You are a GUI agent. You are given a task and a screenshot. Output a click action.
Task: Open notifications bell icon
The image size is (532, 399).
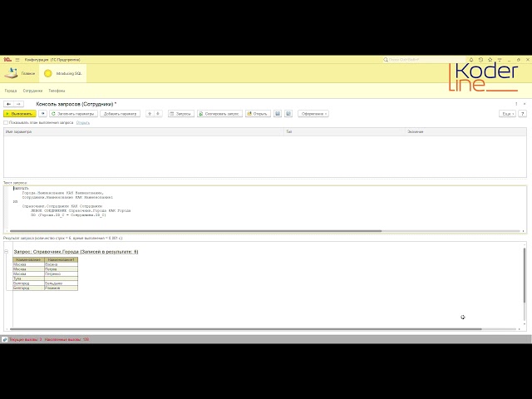[x=471, y=60]
